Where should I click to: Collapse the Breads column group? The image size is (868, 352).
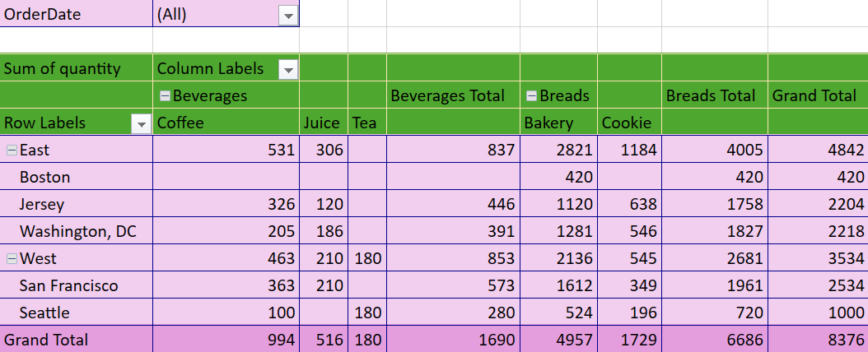coord(532,96)
